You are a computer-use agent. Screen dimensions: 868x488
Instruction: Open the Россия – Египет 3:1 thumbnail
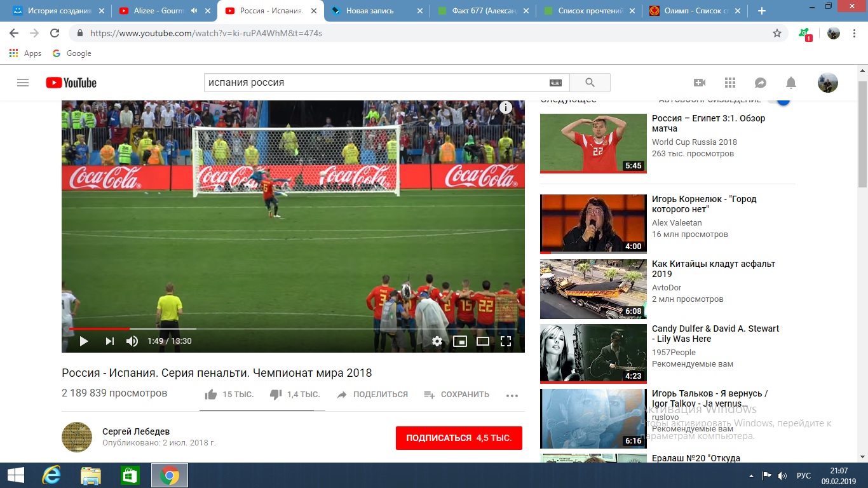593,143
